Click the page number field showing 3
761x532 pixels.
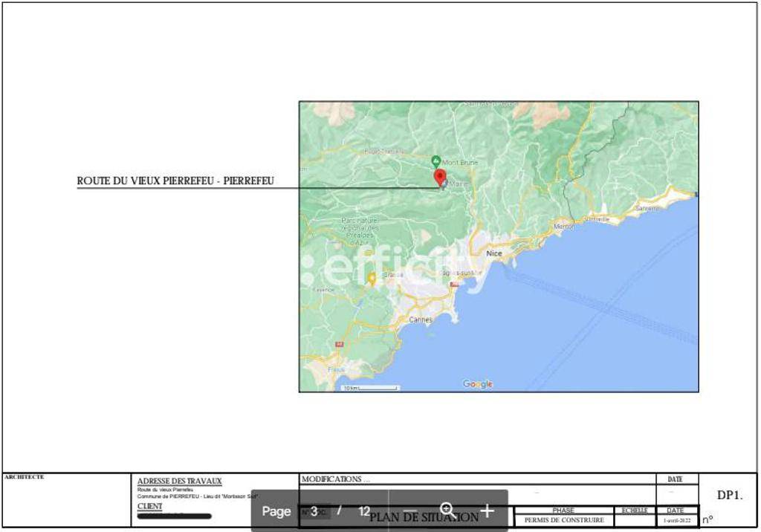[x=314, y=512]
